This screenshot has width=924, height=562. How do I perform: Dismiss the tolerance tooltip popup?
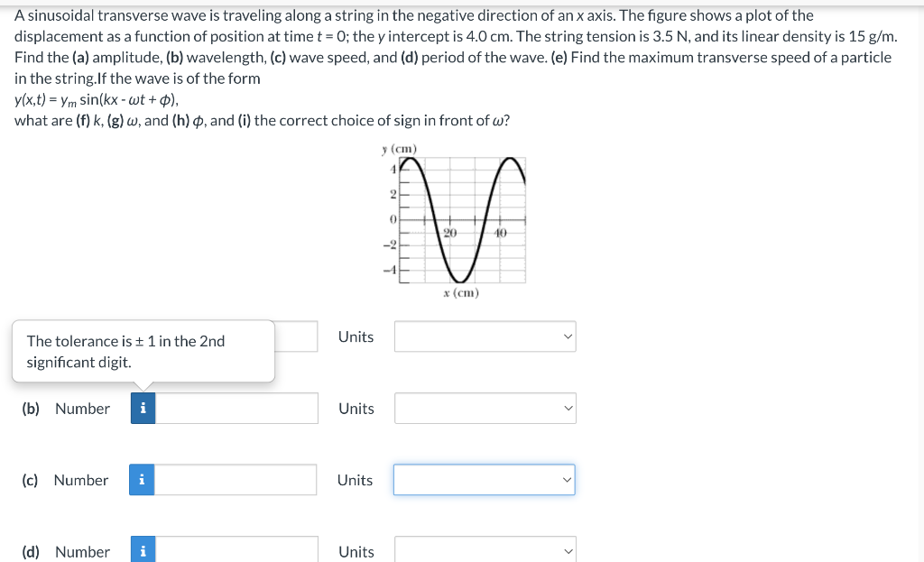tap(143, 351)
